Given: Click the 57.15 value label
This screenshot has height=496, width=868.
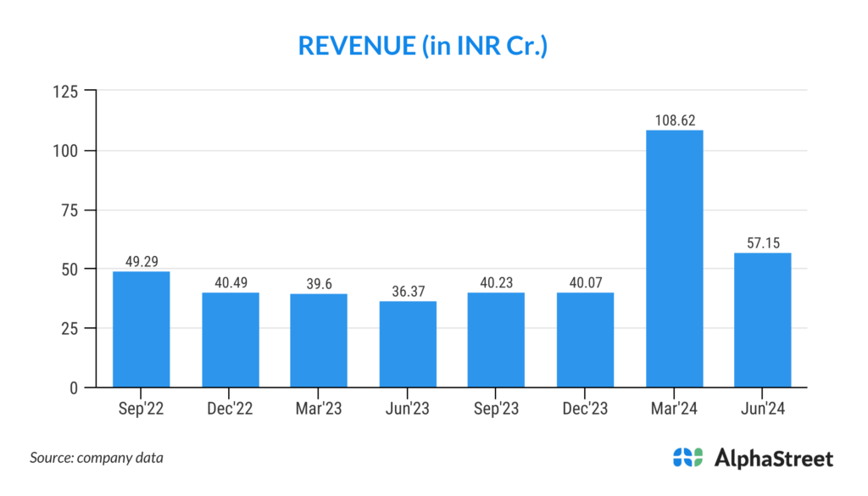Looking at the screenshot, I should point(763,243).
